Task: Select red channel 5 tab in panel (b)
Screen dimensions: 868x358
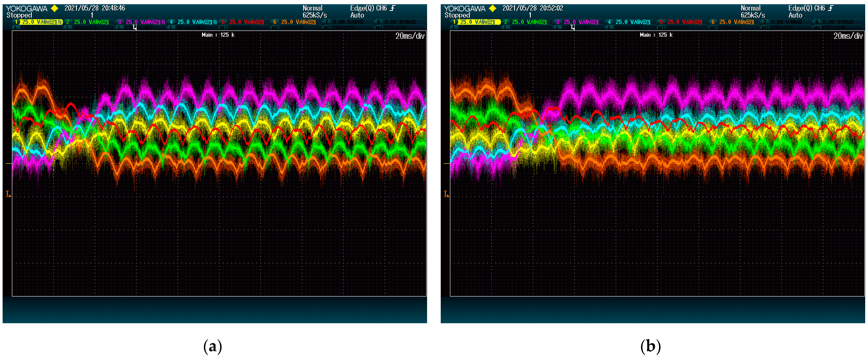Action: tap(681, 22)
